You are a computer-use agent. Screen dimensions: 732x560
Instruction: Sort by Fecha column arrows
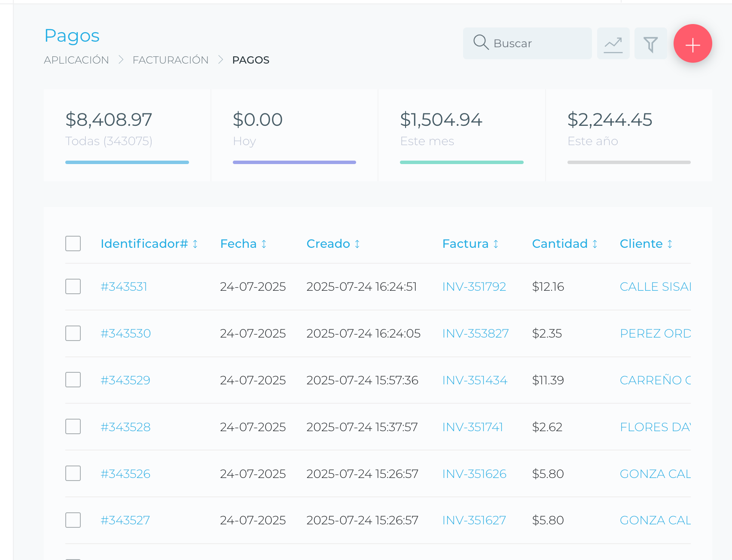[264, 244]
